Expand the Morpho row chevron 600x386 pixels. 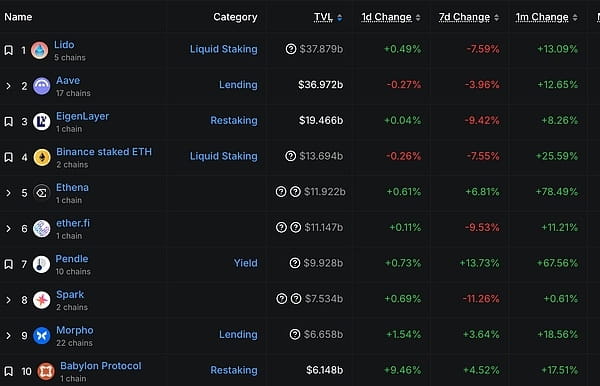click(x=8, y=336)
